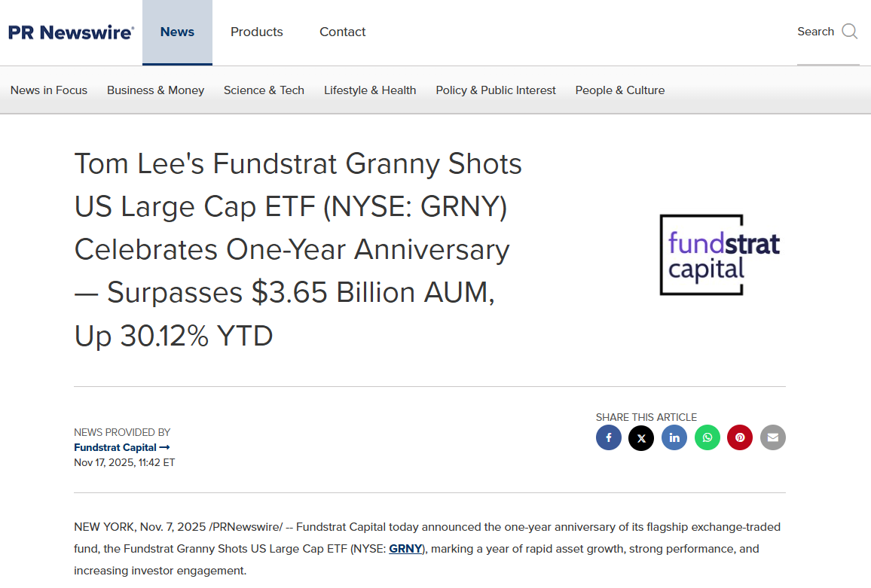Open People & Culture section
The width and height of the screenshot is (871, 588).
tap(620, 90)
